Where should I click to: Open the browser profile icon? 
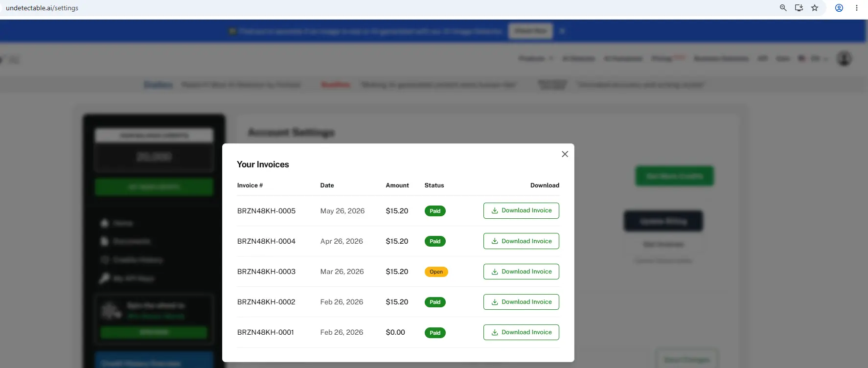(x=839, y=8)
